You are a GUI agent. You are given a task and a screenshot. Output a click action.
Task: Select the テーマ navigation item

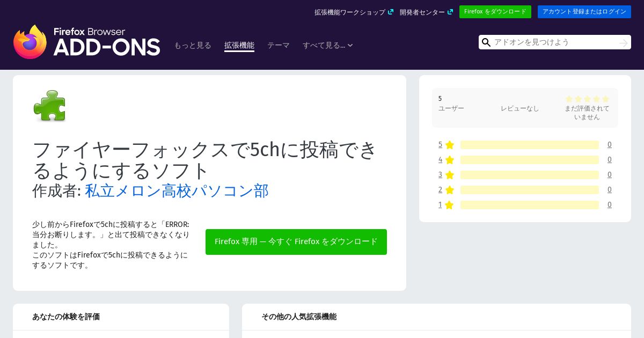pyautogui.click(x=279, y=46)
